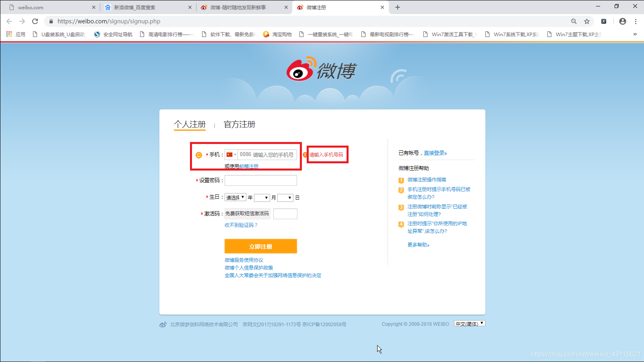The height and width of the screenshot is (362, 644).
Task: Select the 个人注册 tab
Action: [190, 124]
